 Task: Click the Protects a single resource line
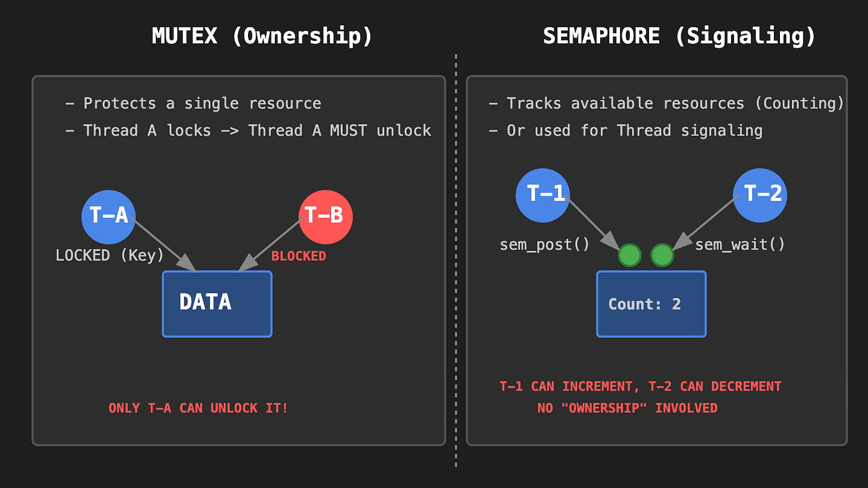point(193,104)
